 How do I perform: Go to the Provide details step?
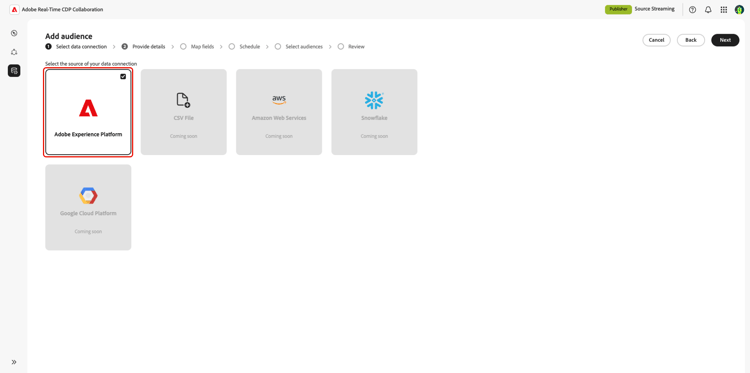143,47
